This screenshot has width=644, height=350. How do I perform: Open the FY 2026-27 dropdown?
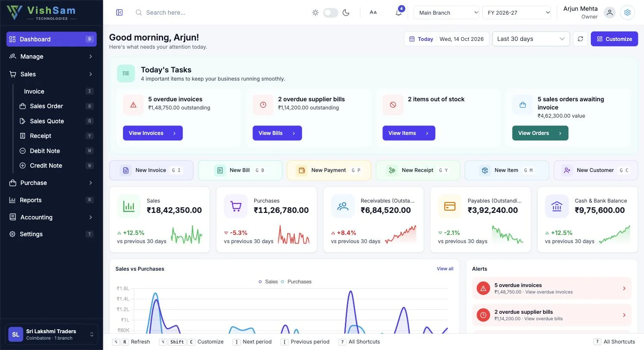516,12
